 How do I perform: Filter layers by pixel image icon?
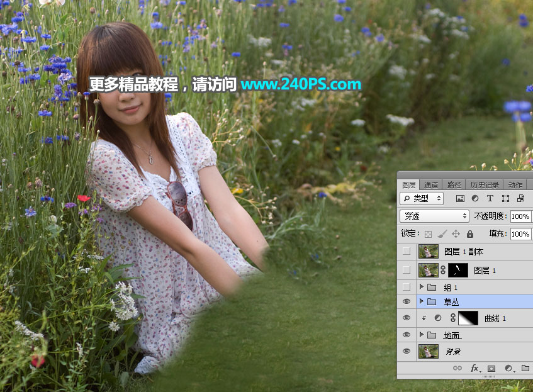[460, 199]
